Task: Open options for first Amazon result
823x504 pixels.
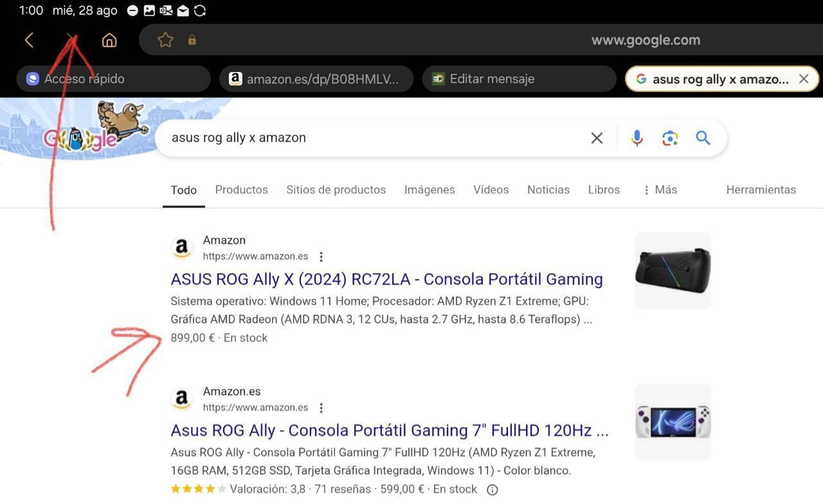Action: click(321, 256)
